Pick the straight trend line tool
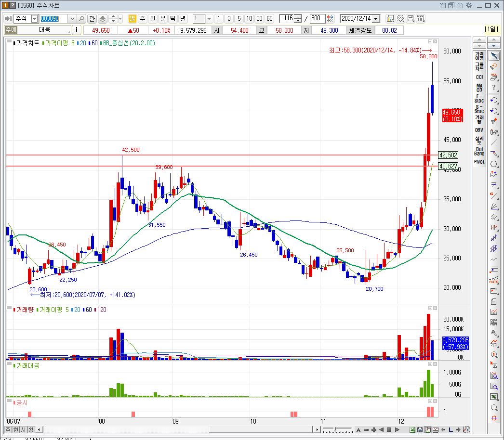 [494, 142]
